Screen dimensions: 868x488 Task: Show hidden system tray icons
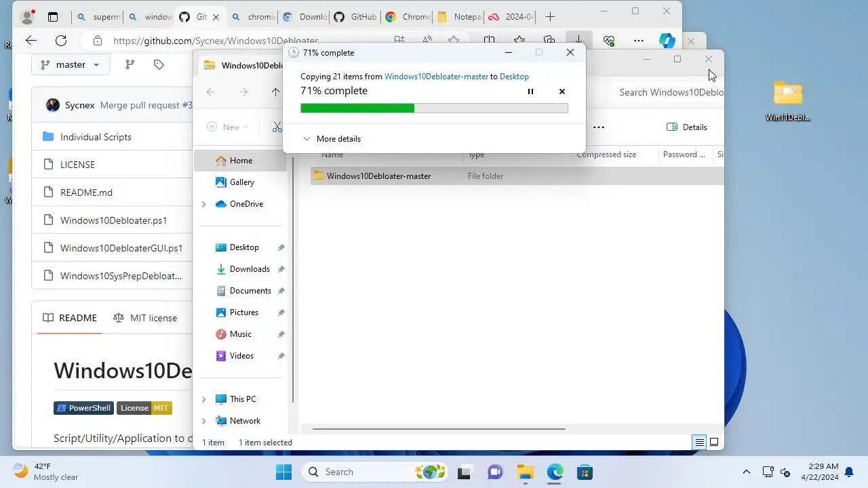point(747,472)
